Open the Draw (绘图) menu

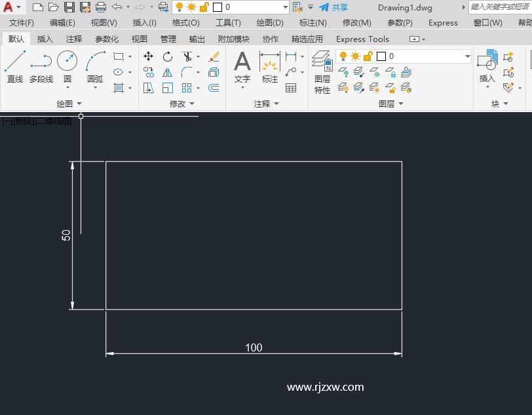pos(270,23)
